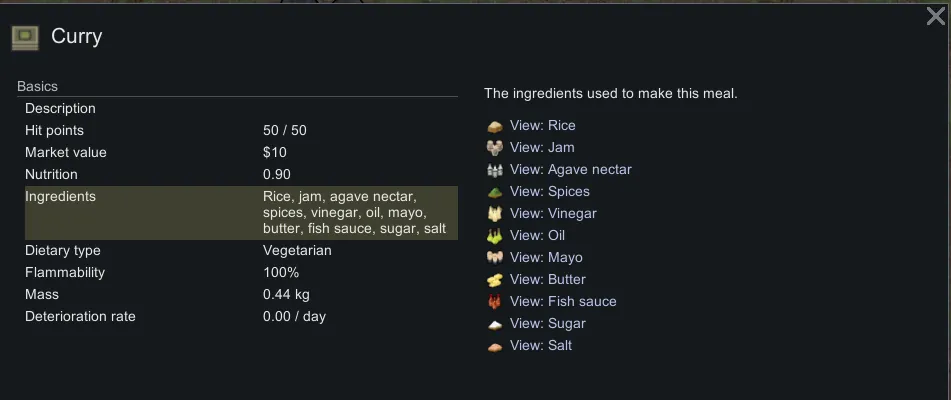The width and height of the screenshot is (951, 400).
Task: Click the Curry meal icon in header
Action: (x=25, y=38)
